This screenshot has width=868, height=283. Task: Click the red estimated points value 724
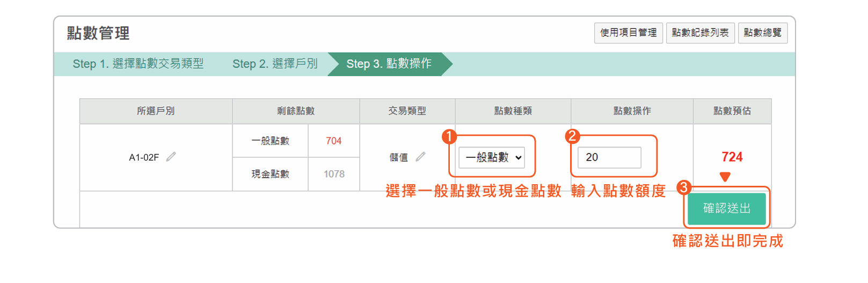click(x=732, y=157)
